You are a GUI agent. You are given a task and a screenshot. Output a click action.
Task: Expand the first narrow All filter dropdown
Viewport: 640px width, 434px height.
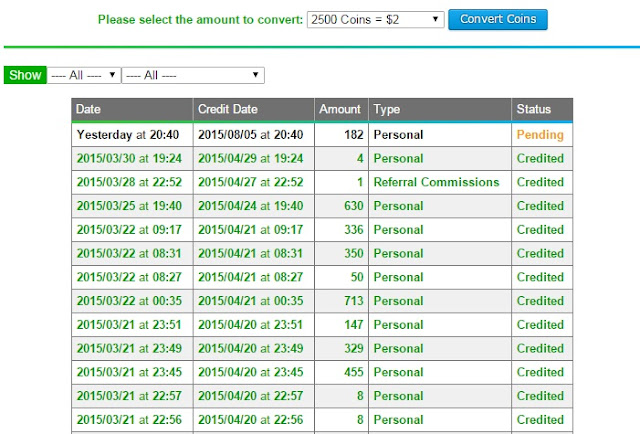pyautogui.click(x=84, y=75)
